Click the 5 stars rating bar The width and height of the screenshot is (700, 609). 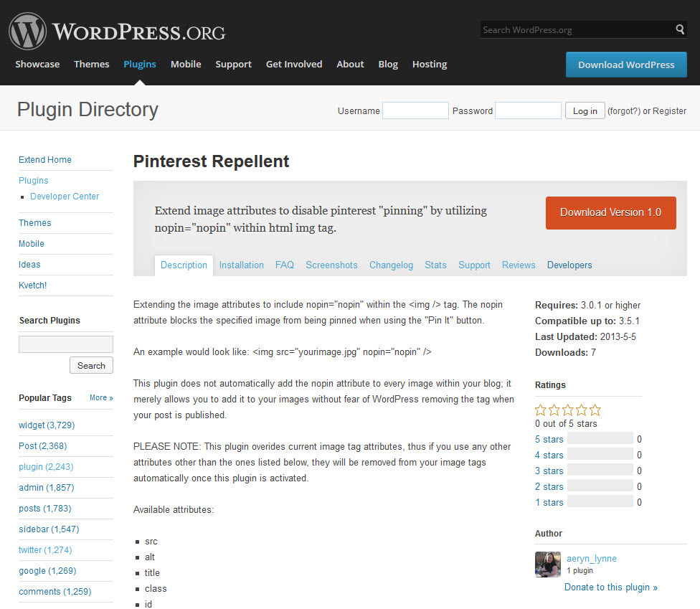tap(600, 438)
